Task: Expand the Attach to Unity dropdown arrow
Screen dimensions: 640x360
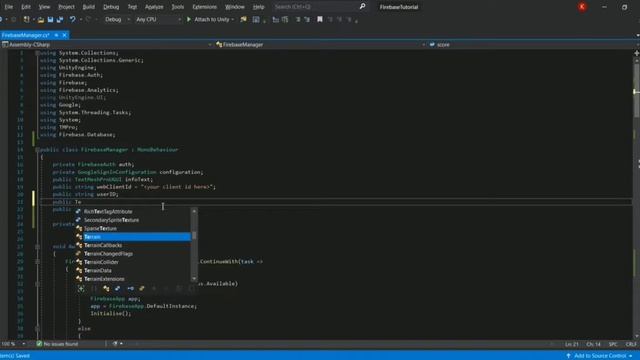Action: coord(233,19)
